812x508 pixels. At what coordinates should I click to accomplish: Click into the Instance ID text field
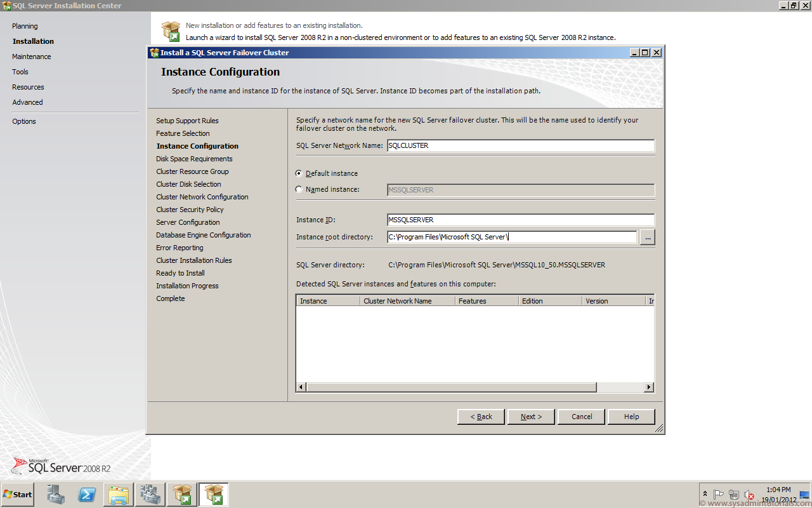point(520,220)
